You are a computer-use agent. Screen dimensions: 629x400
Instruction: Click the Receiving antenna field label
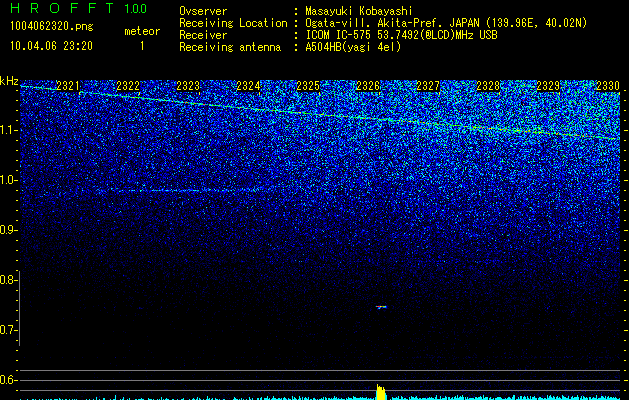tap(230, 47)
